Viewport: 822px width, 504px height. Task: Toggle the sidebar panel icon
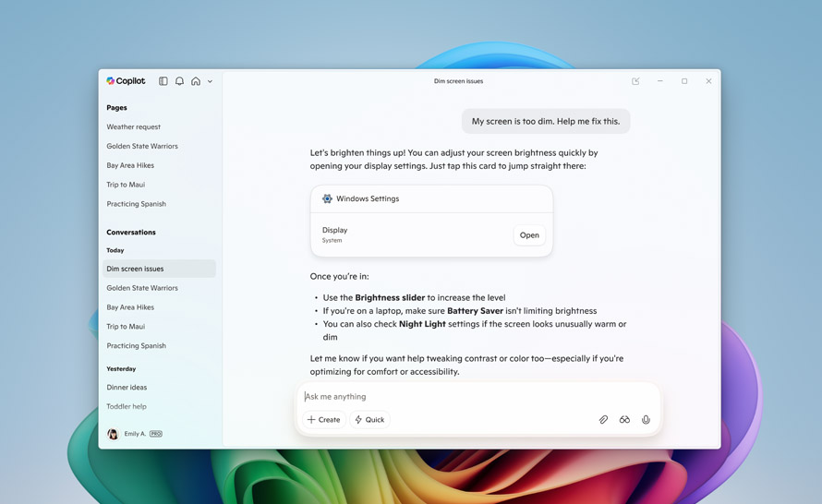[x=163, y=81]
